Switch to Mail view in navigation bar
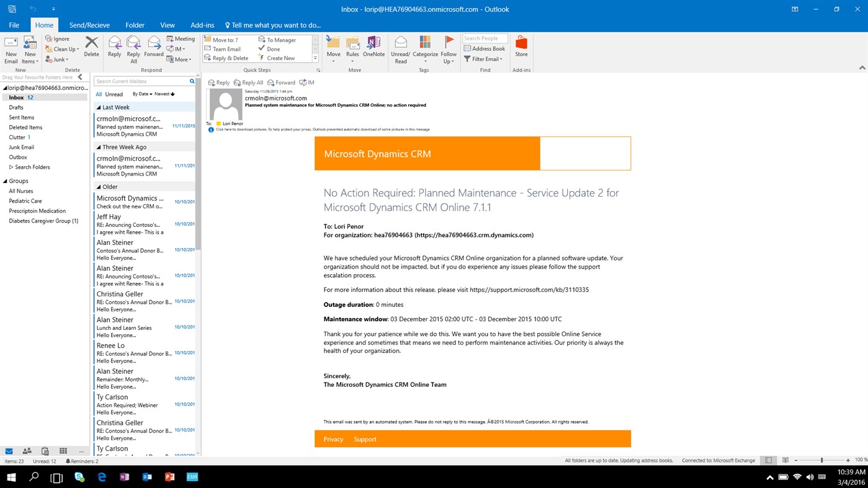This screenshot has width=868, height=488. tap(9, 451)
